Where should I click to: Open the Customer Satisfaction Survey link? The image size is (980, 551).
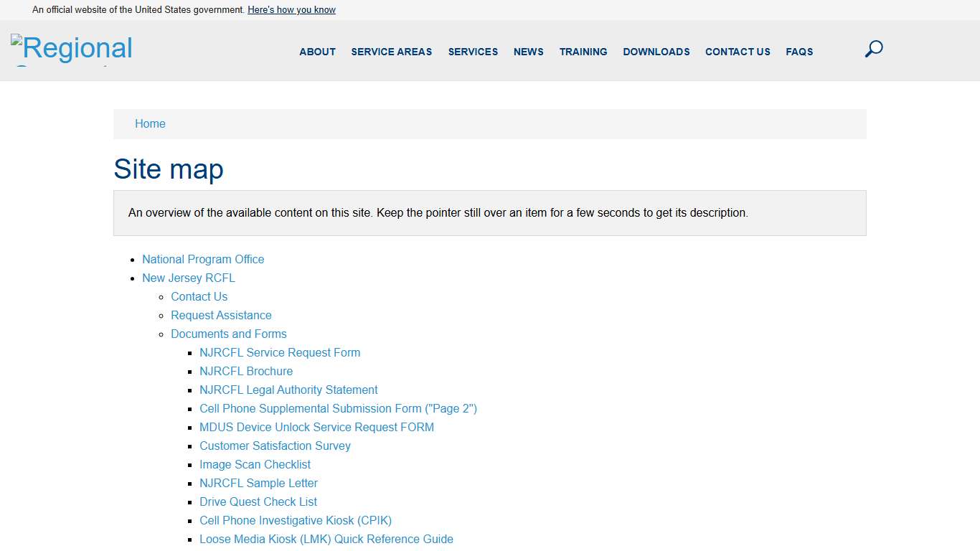(x=275, y=446)
